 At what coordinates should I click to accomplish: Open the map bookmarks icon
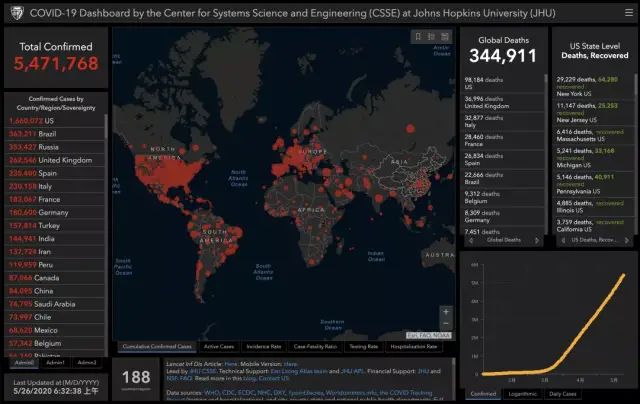point(417,37)
